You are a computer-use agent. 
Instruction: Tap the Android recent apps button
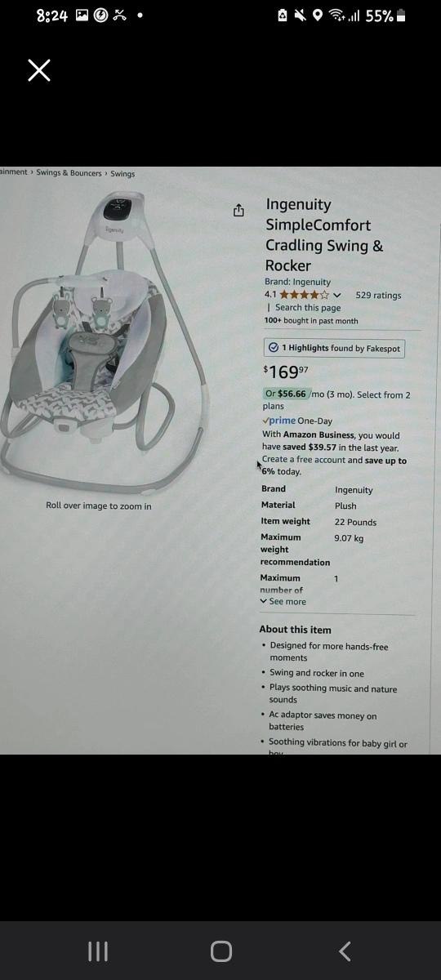(97, 951)
